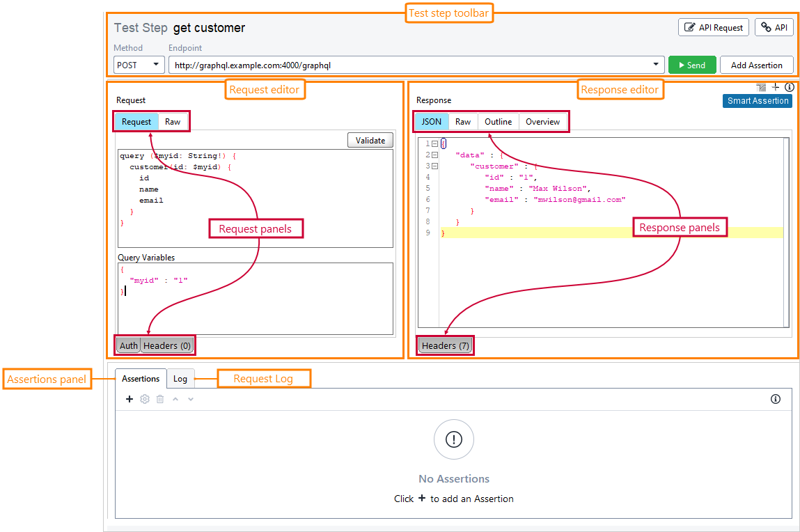Switch to the Assertions tab

coord(141,379)
